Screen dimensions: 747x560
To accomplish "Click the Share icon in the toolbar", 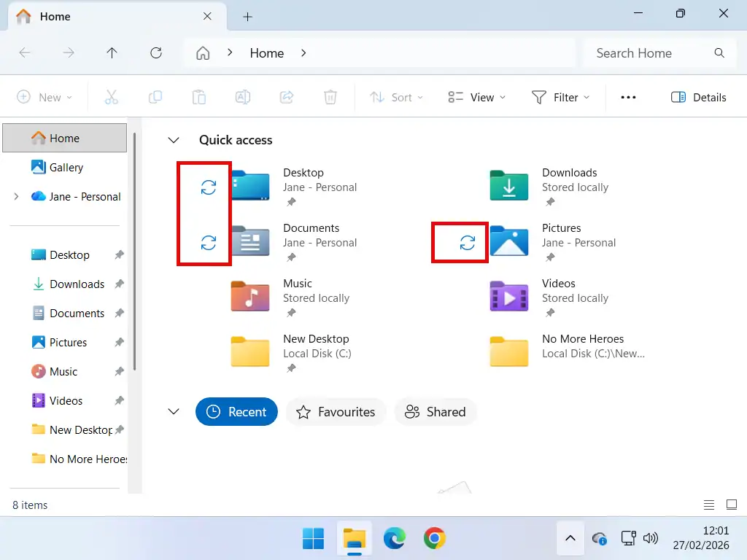I will coord(287,96).
